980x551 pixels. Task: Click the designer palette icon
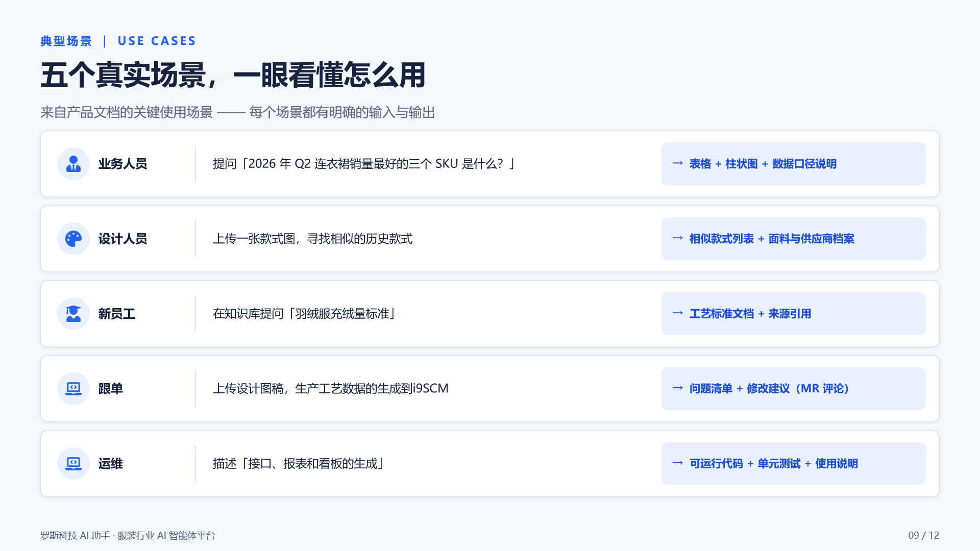(73, 239)
